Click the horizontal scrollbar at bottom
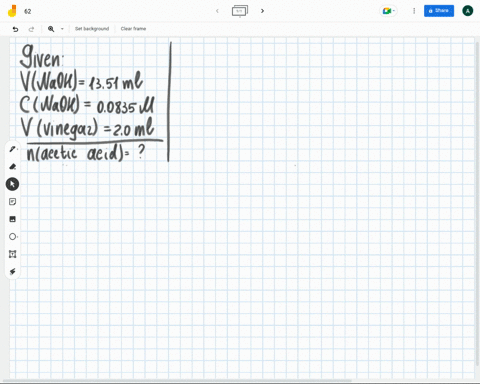This screenshot has width=480, height=384. coord(177,381)
